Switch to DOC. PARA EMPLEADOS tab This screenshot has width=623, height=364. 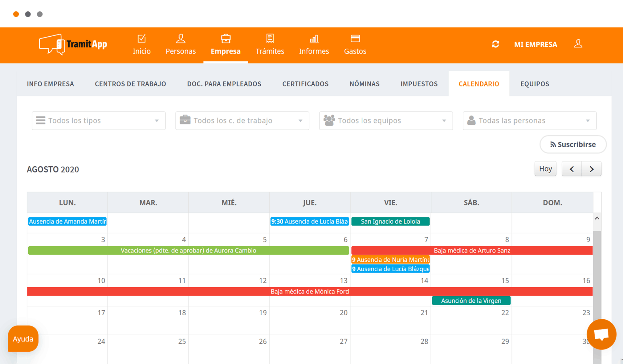click(x=224, y=84)
